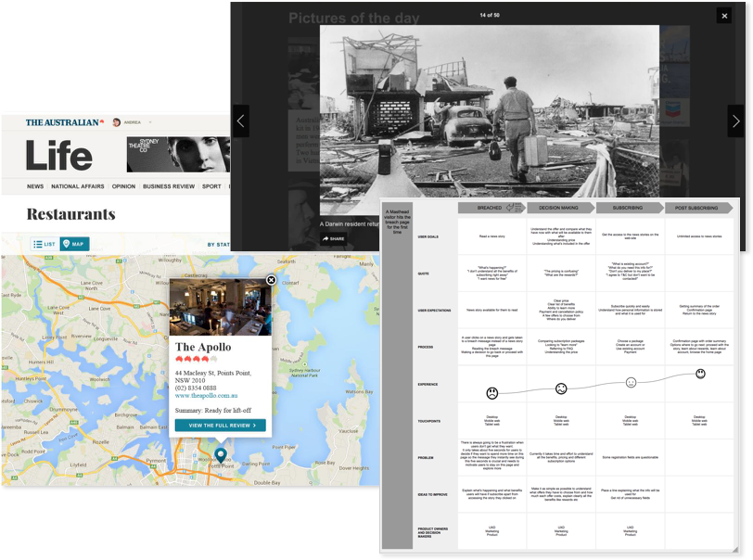Select the Post Subscribing stage header
The image size is (753, 560).
click(698, 208)
